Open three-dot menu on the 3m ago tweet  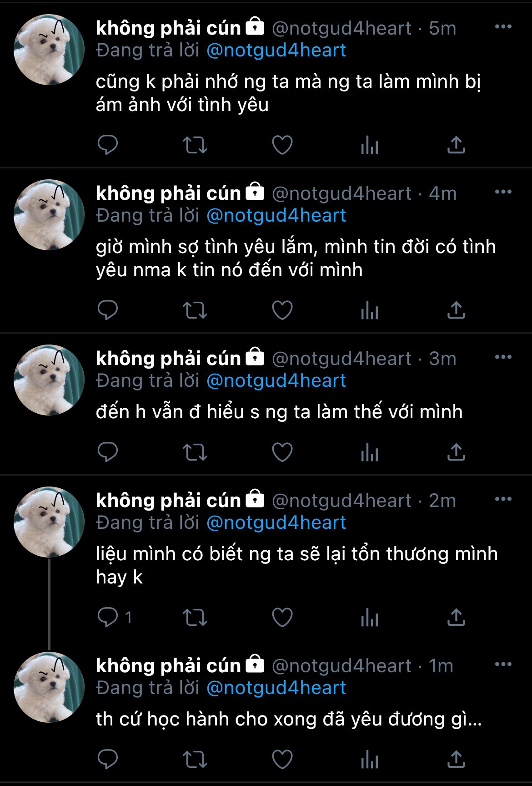503,357
